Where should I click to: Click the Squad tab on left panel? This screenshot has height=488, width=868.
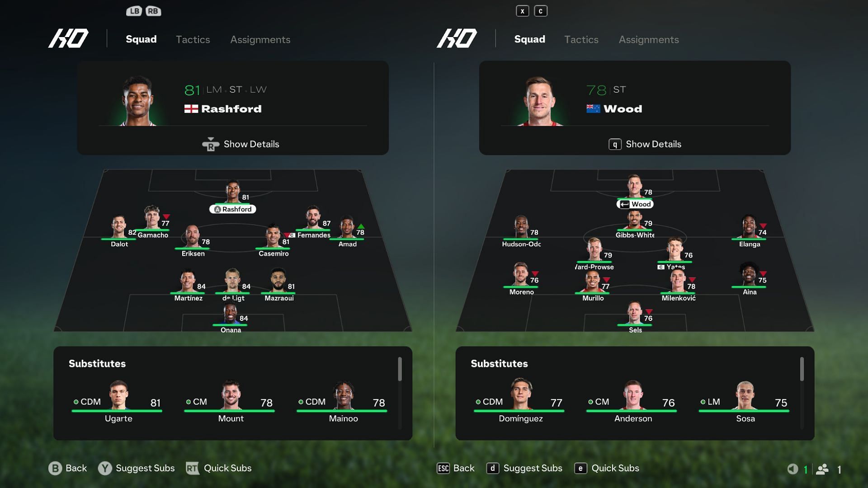click(142, 39)
